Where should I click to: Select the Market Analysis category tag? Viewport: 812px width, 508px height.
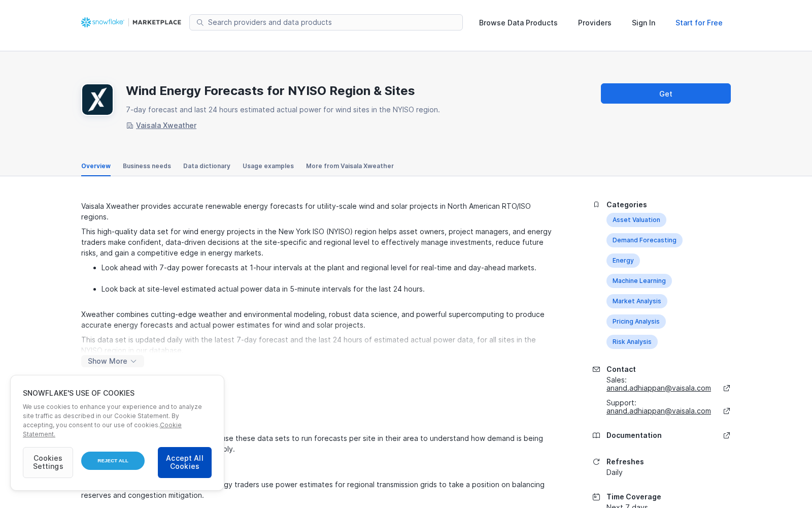click(636, 301)
